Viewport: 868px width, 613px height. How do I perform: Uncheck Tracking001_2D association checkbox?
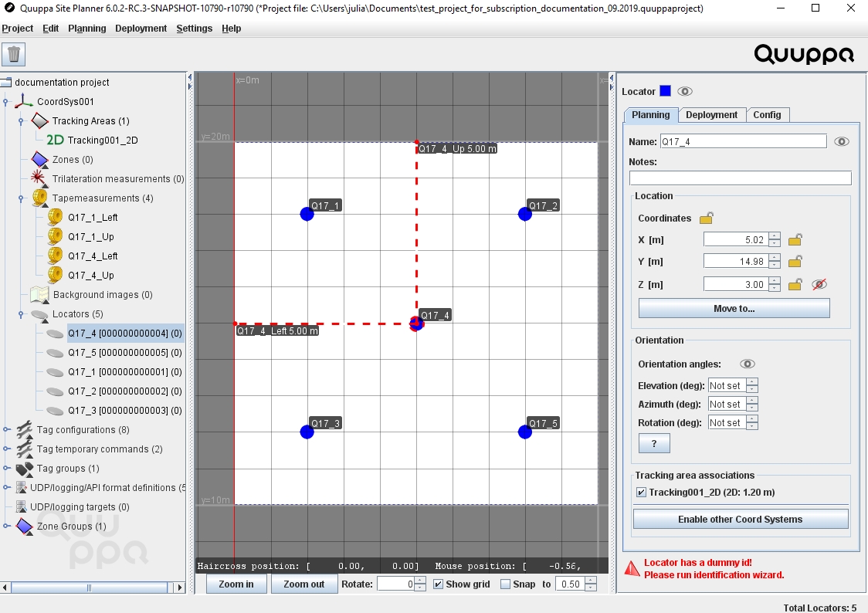641,492
